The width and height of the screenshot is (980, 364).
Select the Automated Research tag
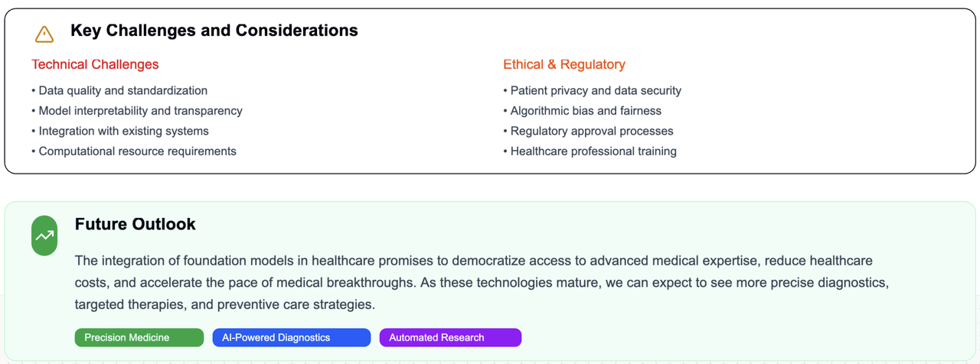(450, 337)
